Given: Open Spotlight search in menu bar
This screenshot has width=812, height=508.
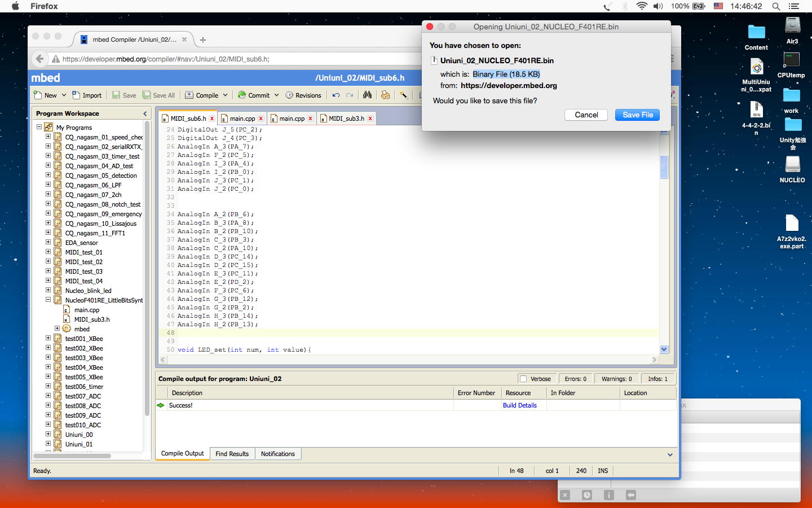Looking at the screenshot, I should coord(776,6).
